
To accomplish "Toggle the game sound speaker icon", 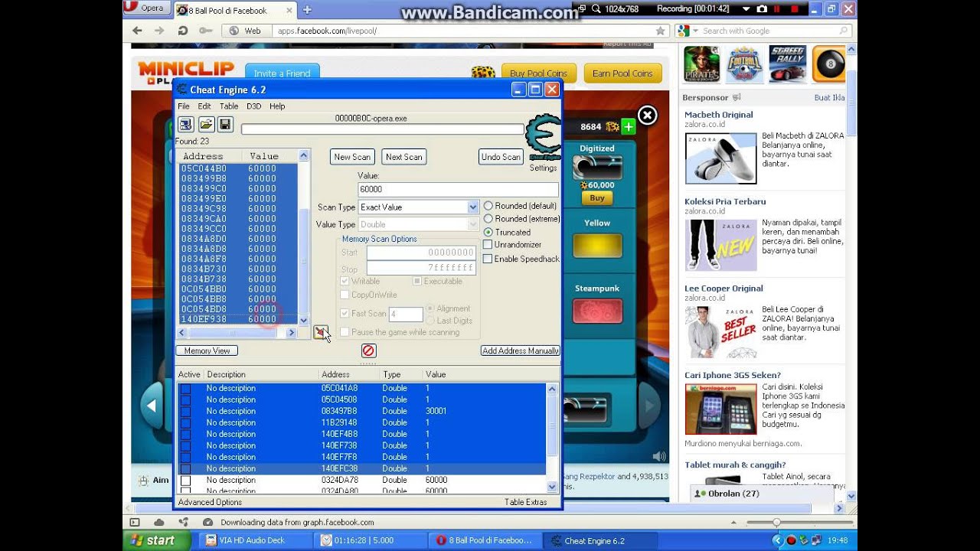I will [x=658, y=456].
